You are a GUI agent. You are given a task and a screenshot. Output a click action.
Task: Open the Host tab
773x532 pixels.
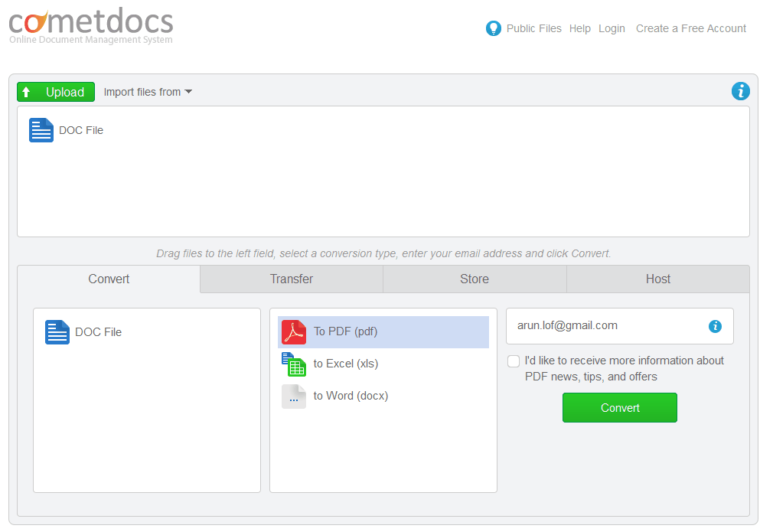(x=658, y=279)
